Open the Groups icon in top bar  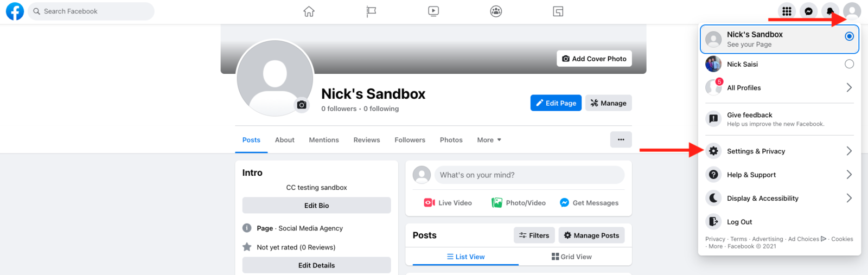click(496, 11)
